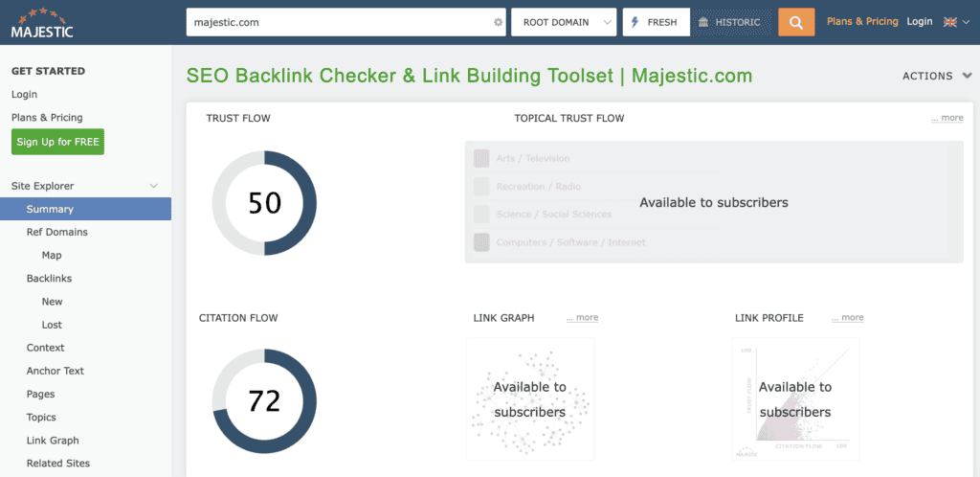Open Plans & Pricing in top bar
The image size is (980, 477).
tap(862, 21)
